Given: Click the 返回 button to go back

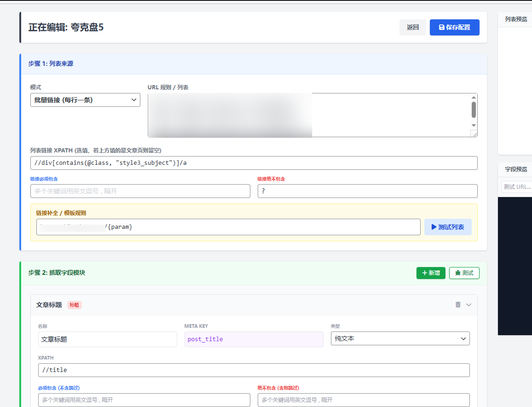Looking at the screenshot, I should click(x=413, y=27).
